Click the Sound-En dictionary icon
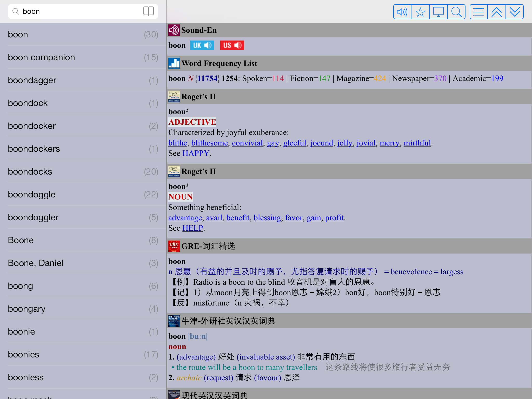 coord(174,30)
